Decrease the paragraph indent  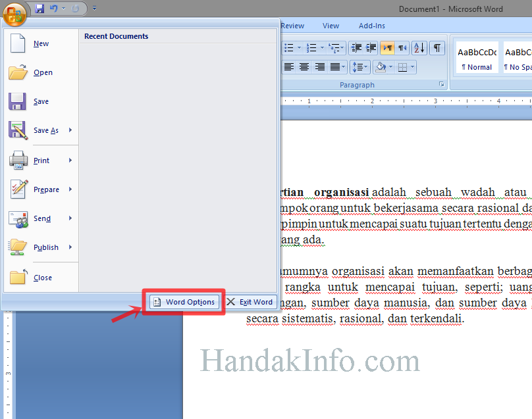(356, 48)
